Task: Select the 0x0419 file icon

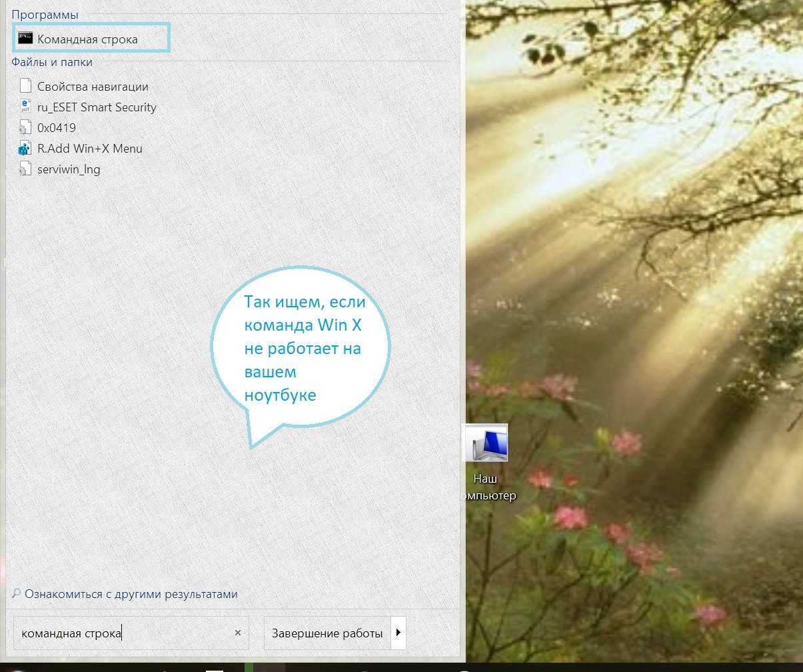Action: coord(25,128)
